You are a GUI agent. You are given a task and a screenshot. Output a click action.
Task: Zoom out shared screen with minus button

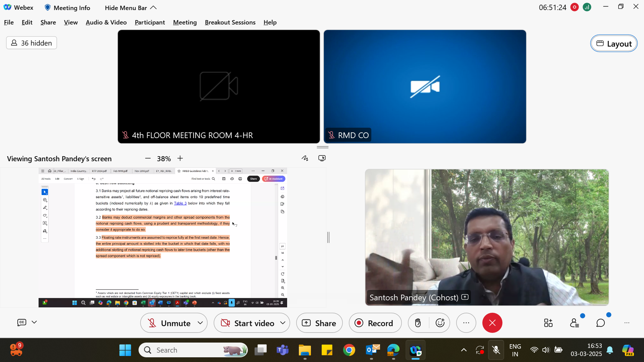pos(148,158)
